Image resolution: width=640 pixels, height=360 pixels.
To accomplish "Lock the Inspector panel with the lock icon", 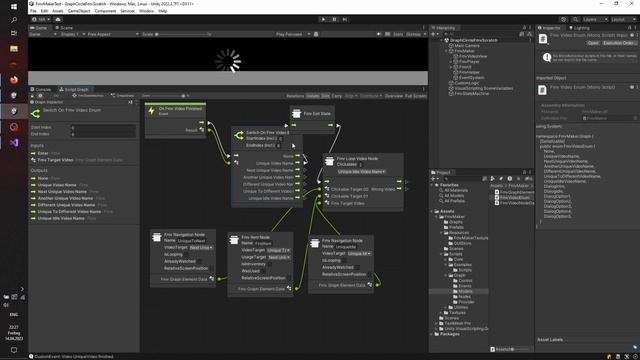I will (x=630, y=28).
